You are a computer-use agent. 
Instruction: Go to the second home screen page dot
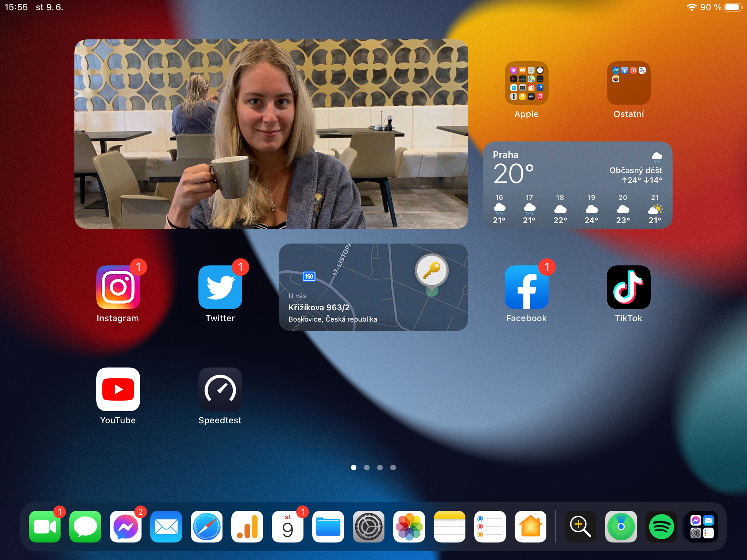367,467
